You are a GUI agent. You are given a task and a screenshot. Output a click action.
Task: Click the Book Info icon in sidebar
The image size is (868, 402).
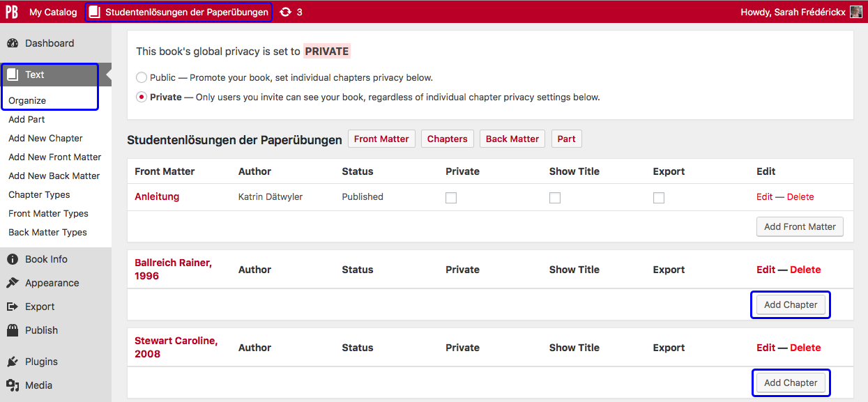pyautogui.click(x=13, y=259)
